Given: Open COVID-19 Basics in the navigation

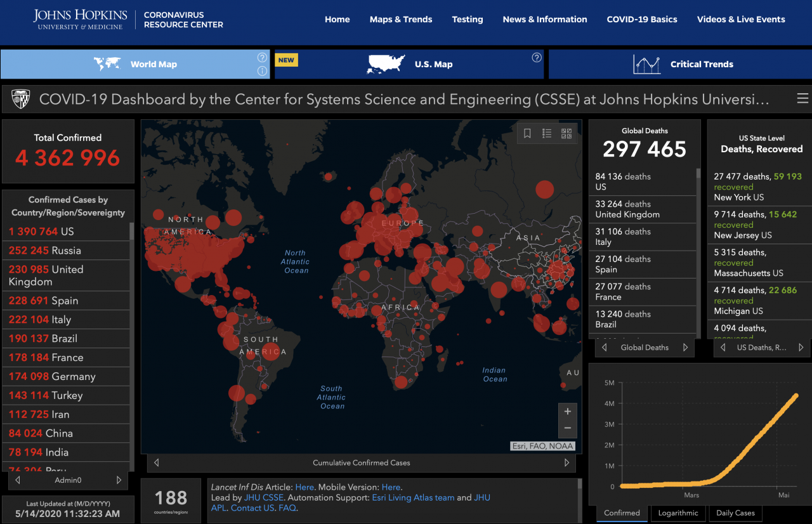Looking at the screenshot, I should 642,19.
